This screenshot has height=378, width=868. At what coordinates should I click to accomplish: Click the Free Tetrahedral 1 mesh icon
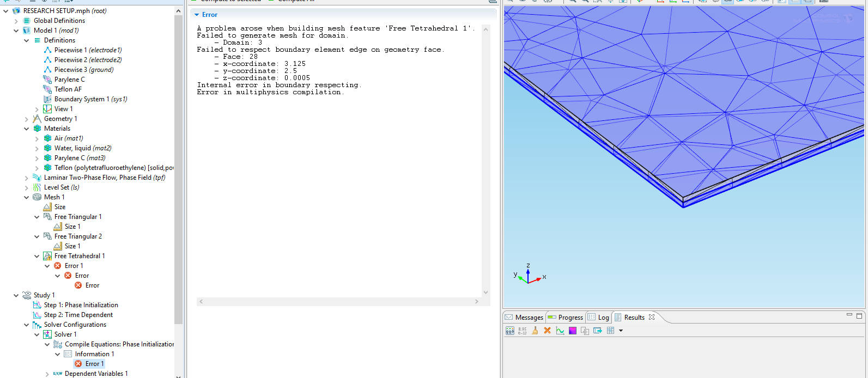(x=47, y=256)
